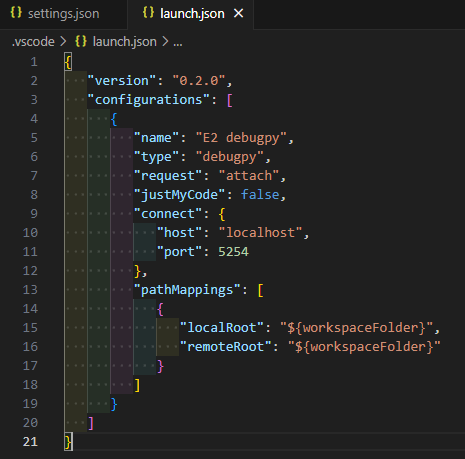Close the launch.json tab
Screen dimensions: 465x459
pos(238,14)
